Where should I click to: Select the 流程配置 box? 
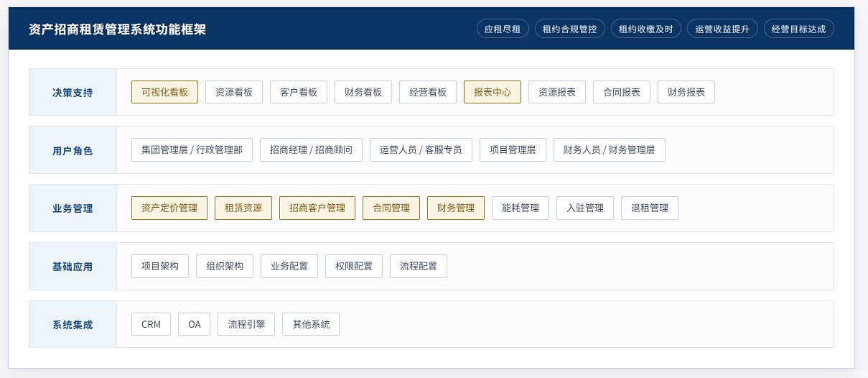[x=419, y=267]
